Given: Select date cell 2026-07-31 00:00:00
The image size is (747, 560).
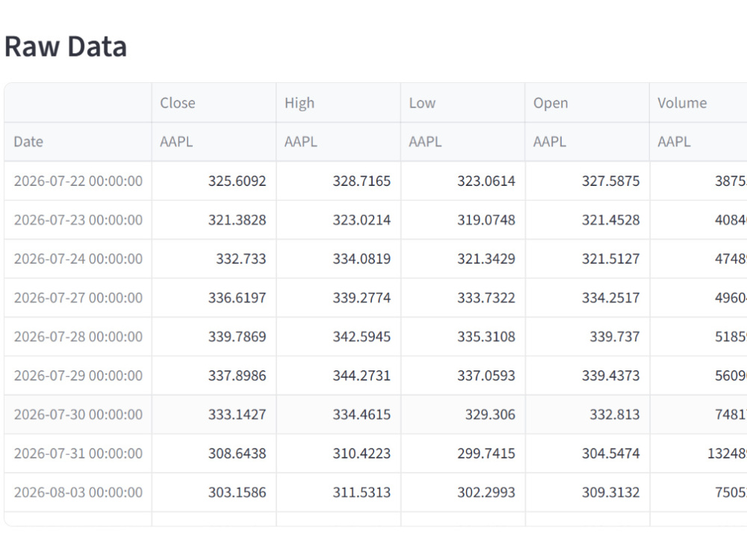Looking at the screenshot, I should [x=78, y=453].
